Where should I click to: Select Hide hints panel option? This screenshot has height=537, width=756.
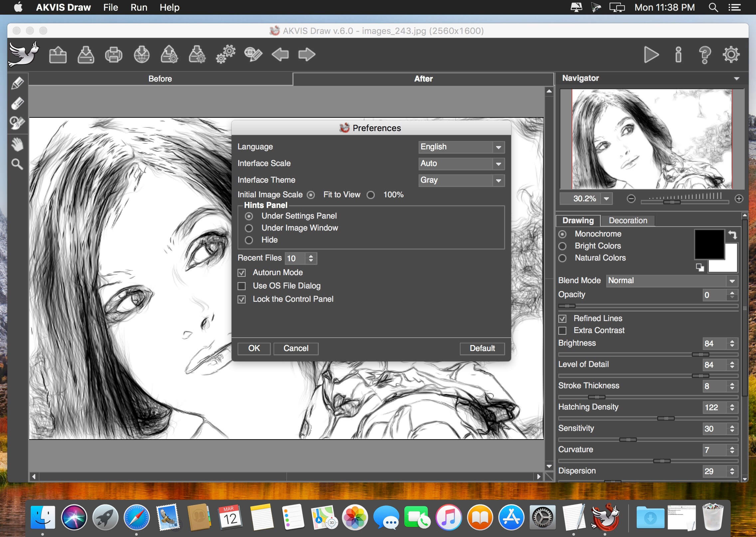point(249,240)
